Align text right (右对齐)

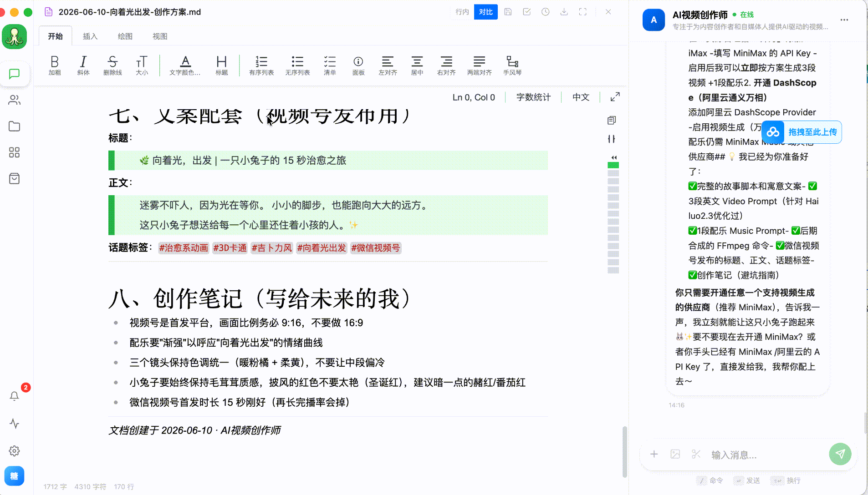pos(446,65)
